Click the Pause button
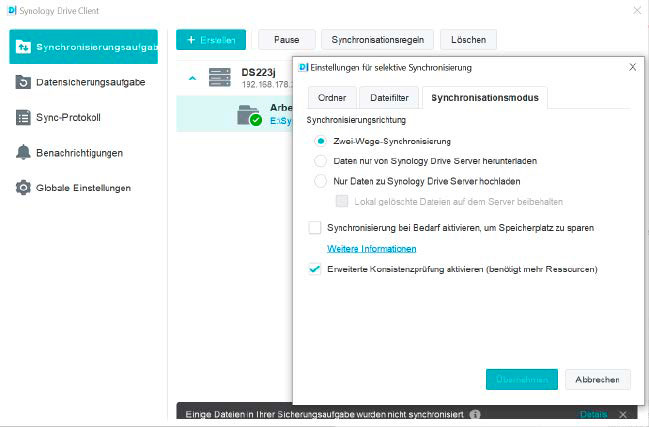 click(286, 40)
